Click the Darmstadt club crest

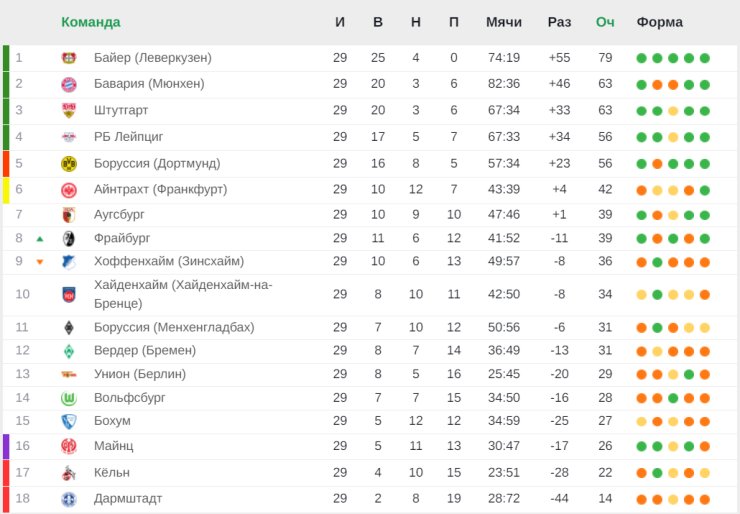(x=69, y=499)
